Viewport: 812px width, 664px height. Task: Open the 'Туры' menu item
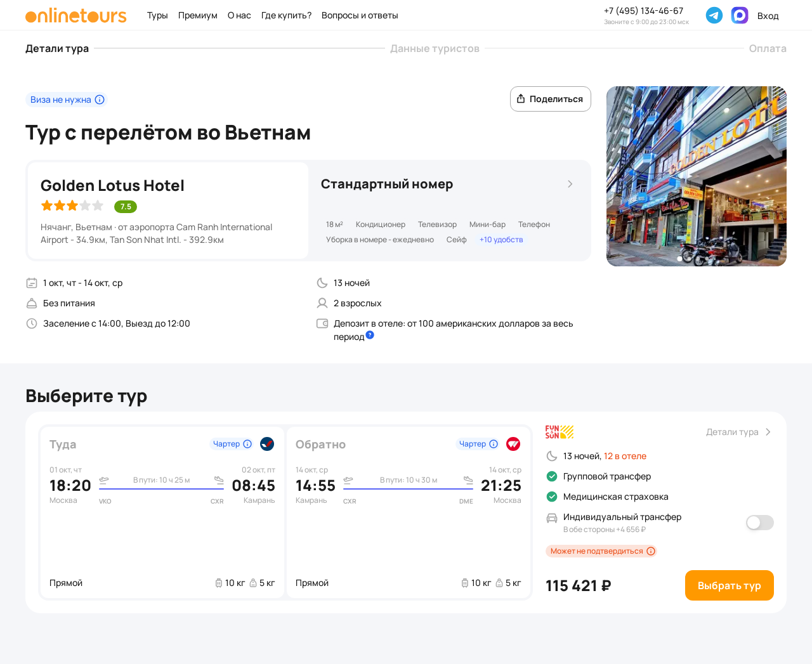point(157,15)
